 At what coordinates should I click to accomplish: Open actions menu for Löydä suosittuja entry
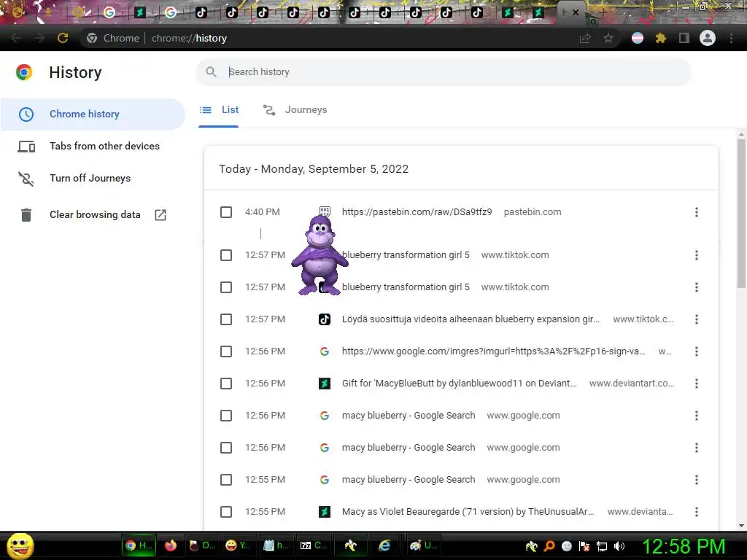pos(697,319)
